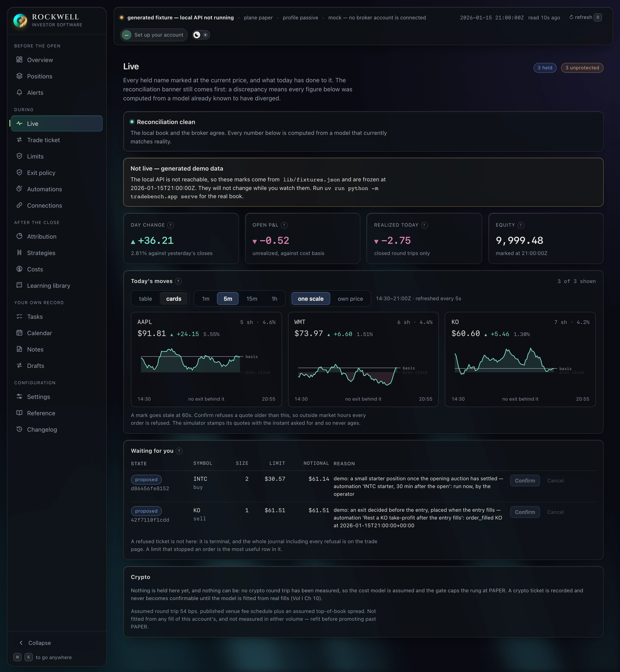Image resolution: width=620 pixels, height=672 pixels.
Task: Confirm the INTC buy proposal
Action: (525, 481)
